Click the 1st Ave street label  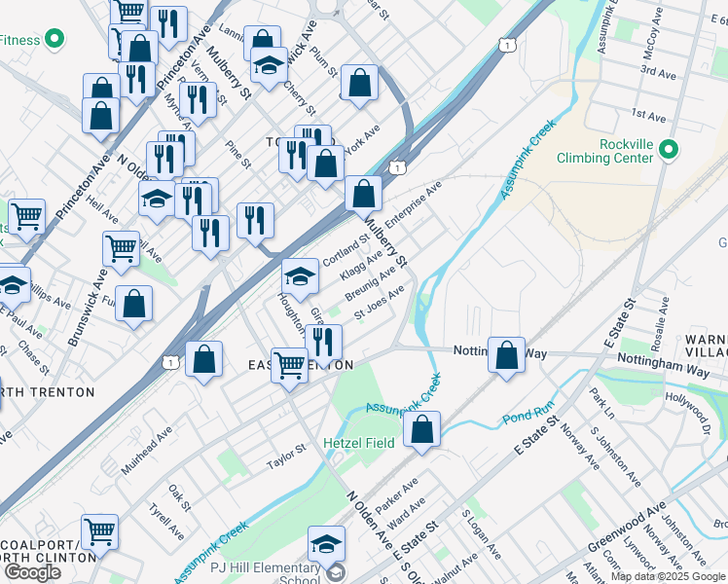coord(649,115)
